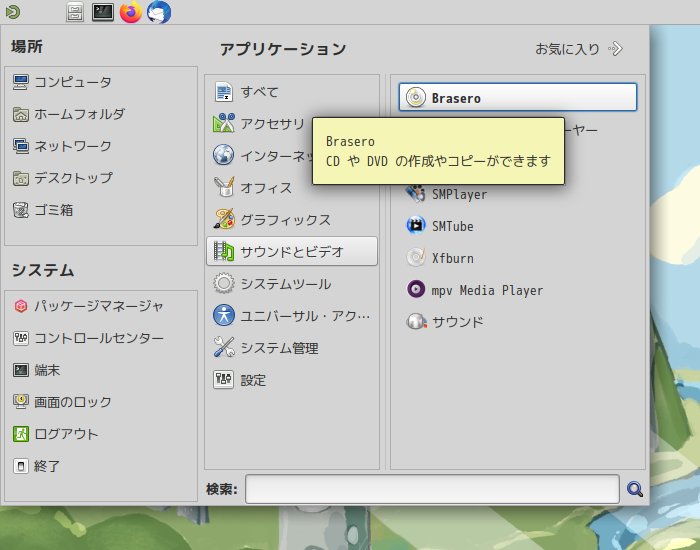The image size is (700, 550).
Task: Launch SMTube by its name label
Action: [453, 226]
